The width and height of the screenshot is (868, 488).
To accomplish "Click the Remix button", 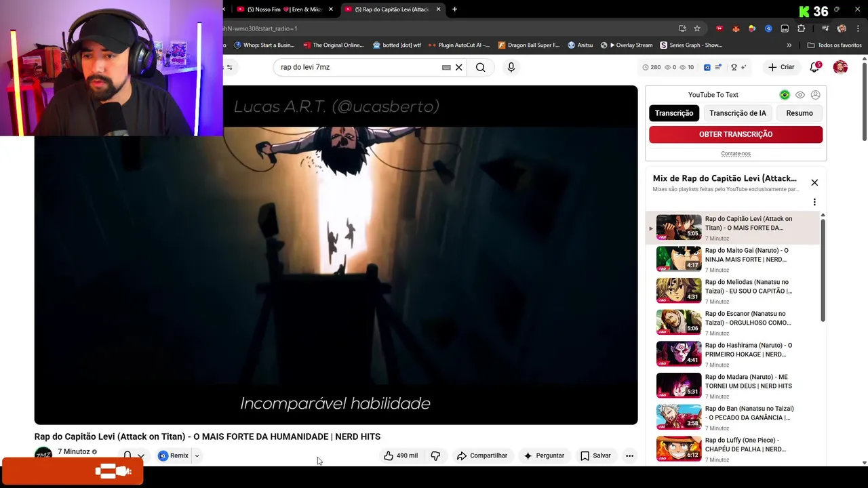I will pos(174,455).
